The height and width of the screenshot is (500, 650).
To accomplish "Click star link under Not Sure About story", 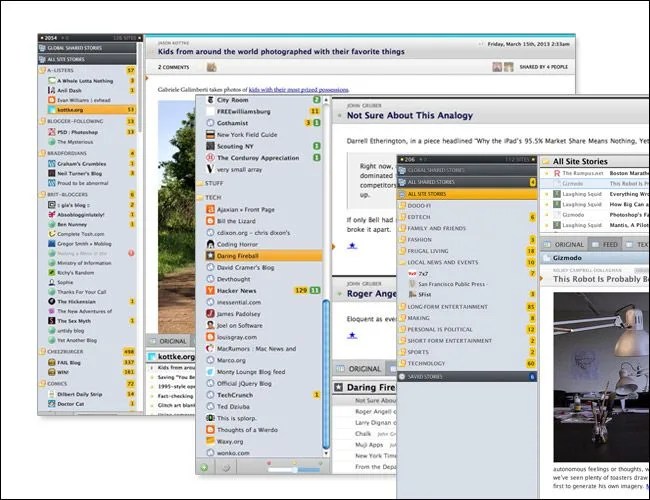I will coord(352,245).
